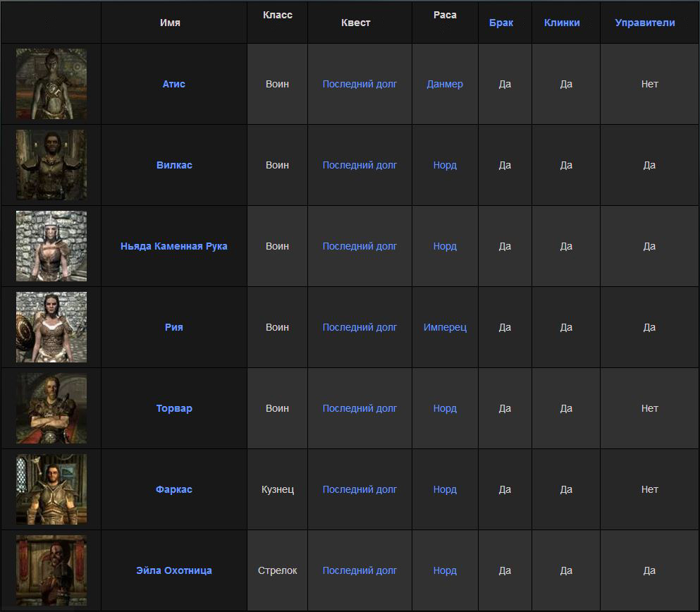Open the Фаркас character portrait

pyautogui.click(x=51, y=489)
